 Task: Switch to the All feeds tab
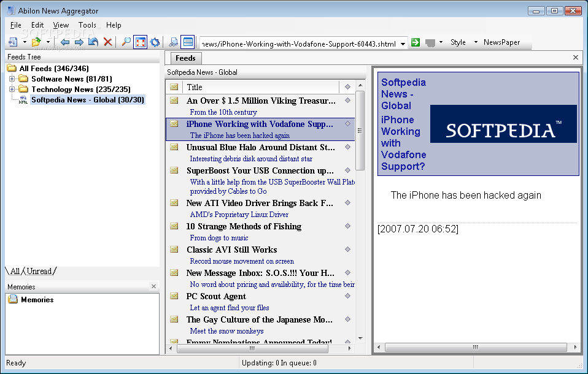pyautogui.click(x=15, y=271)
